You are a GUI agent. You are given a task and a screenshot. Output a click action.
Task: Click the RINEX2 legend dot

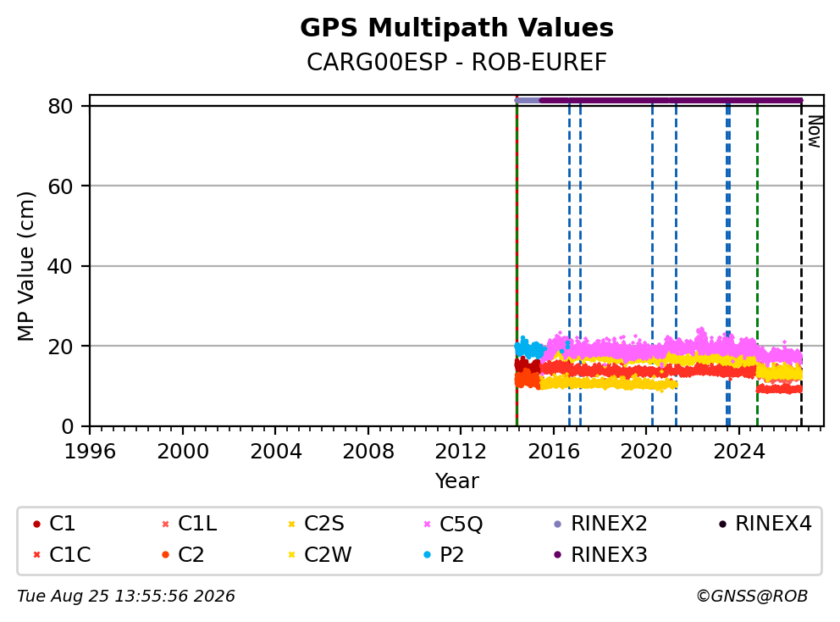558,524
